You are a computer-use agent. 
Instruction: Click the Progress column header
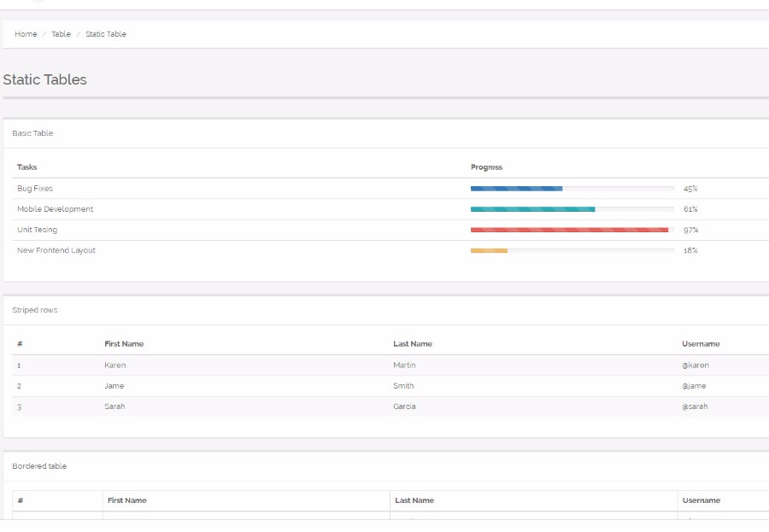486,167
